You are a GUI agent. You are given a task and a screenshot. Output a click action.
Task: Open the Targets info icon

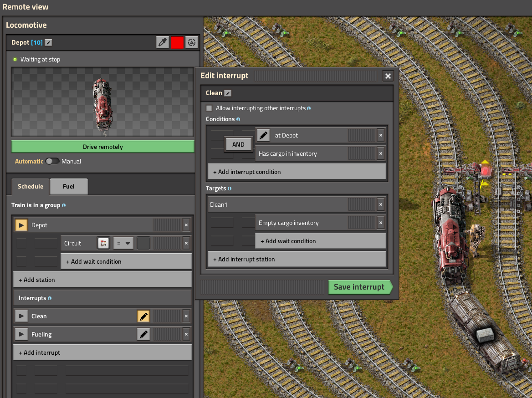tap(230, 189)
